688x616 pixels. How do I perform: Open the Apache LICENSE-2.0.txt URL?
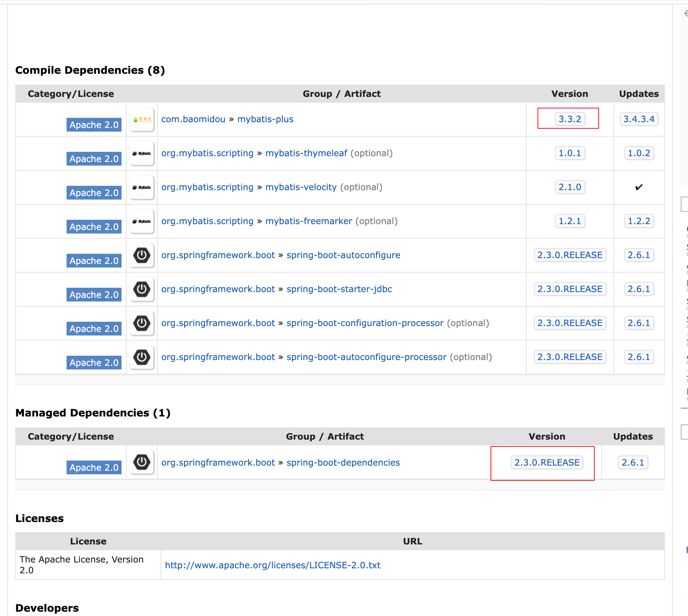coord(273,565)
